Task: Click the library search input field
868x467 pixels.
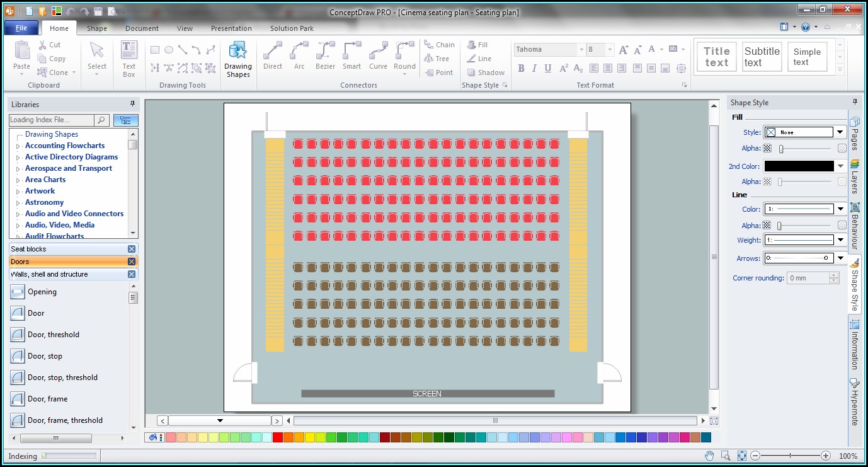Action: [51, 120]
